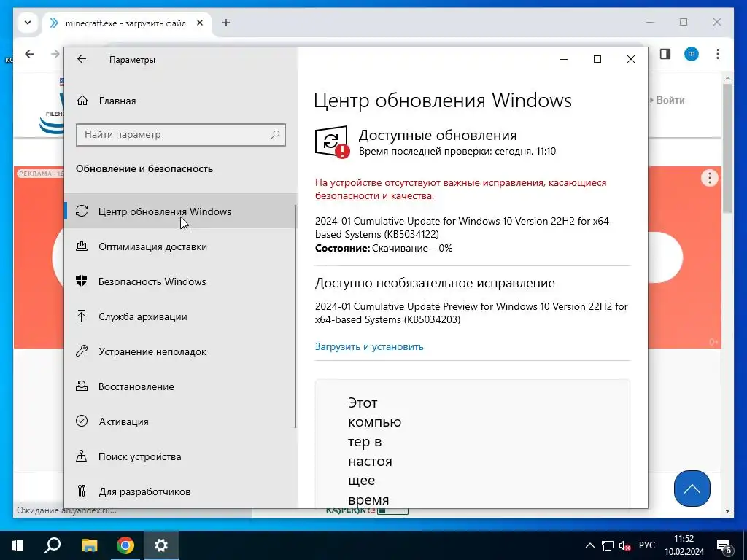This screenshot has height=560, width=747.
Task: Open the notification center icon
Action: point(724,546)
